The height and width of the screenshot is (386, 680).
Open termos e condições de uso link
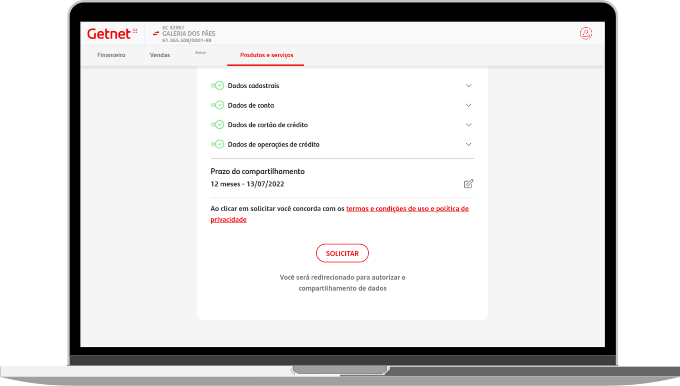340,214
